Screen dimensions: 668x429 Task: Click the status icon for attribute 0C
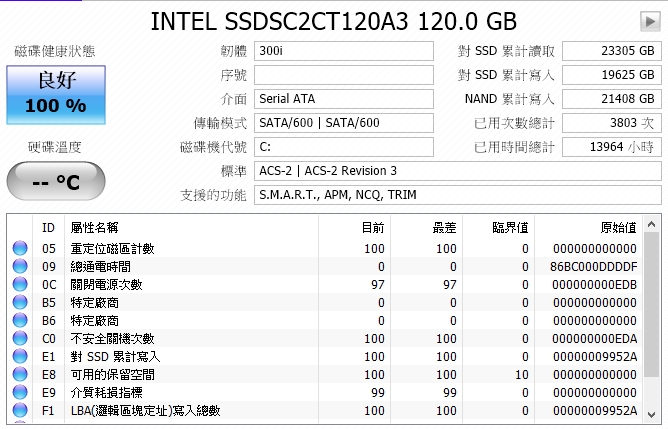(x=20, y=284)
